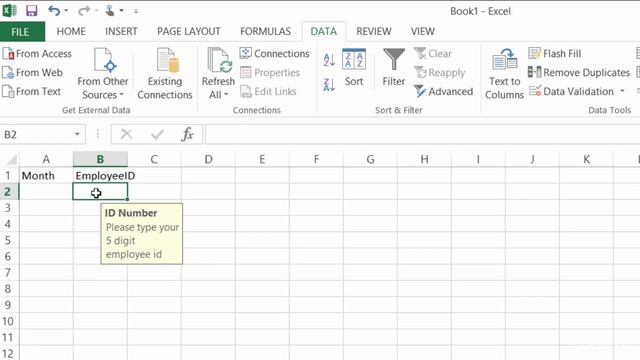Click the Enter checkmark in formula bar
The width and height of the screenshot is (640, 360).
[157, 134]
